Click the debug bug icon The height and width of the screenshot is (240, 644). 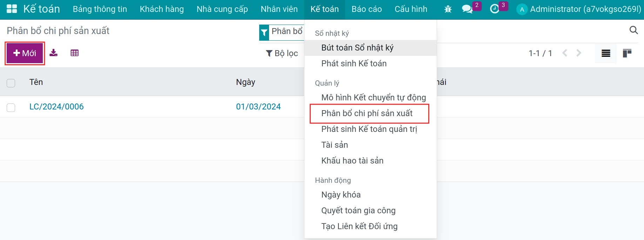(448, 9)
